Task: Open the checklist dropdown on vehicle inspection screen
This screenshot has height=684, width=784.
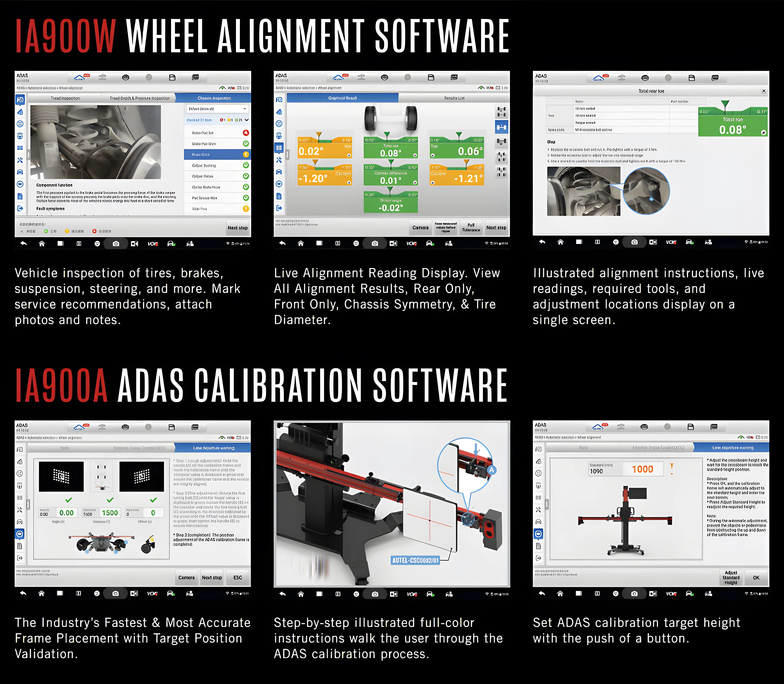Action: (x=218, y=109)
